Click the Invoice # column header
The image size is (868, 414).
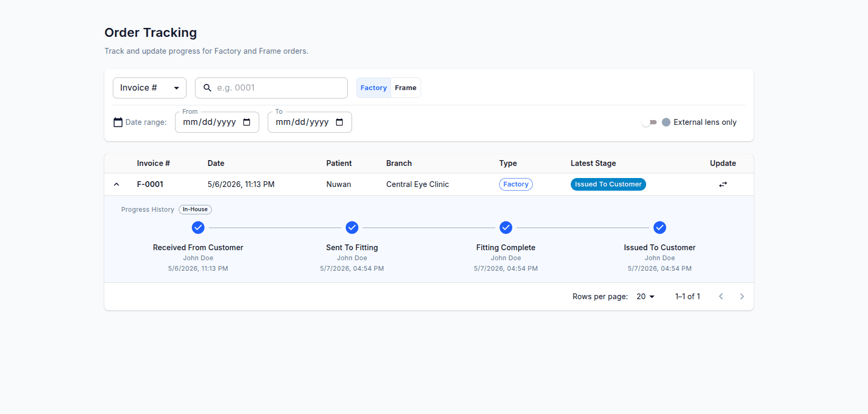click(153, 163)
